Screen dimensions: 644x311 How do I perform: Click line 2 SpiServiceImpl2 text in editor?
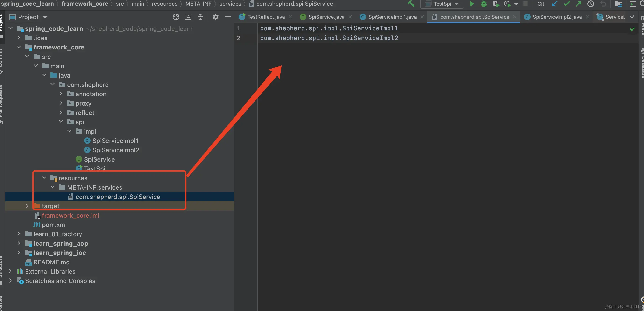(329, 38)
